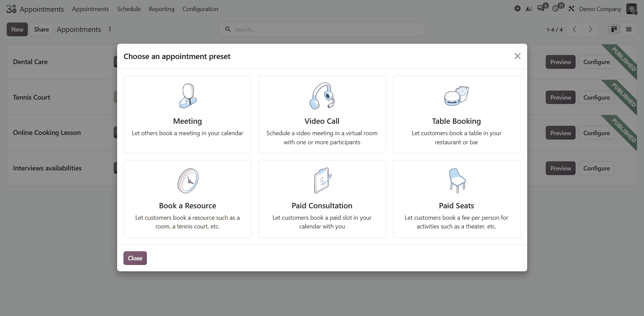Configure the Online Cooking Lesson appointment
This screenshot has width=644, height=316.
(596, 133)
